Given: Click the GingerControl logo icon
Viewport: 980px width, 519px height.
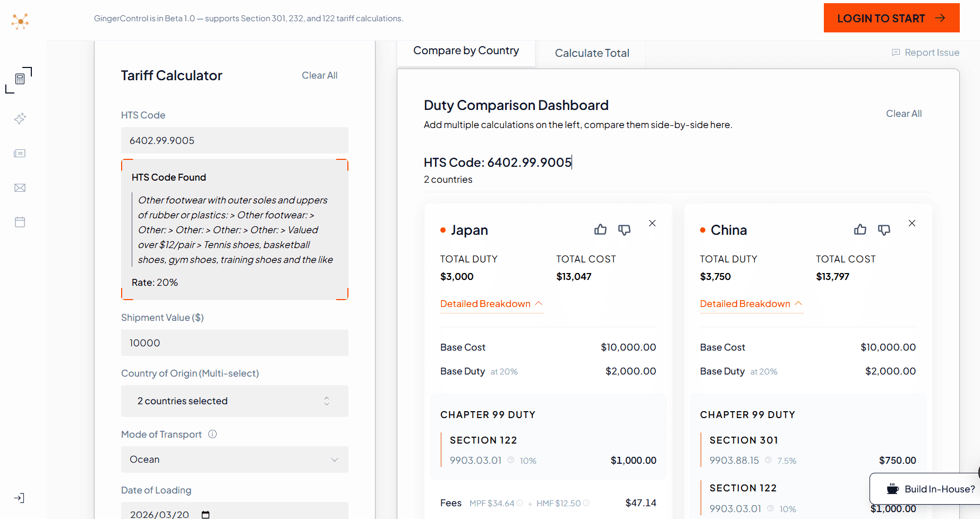Looking at the screenshot, I should (20, 21).
